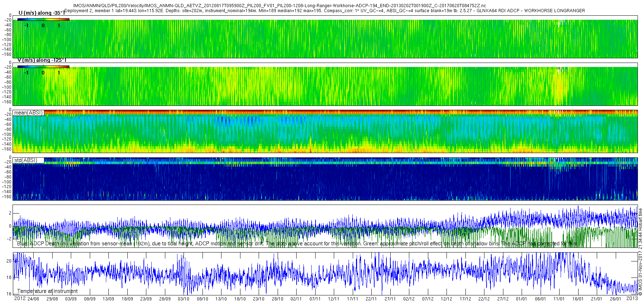Select the 2012 year label on time axis
The width and height of the screenshot is (644, 304).
tap(20, 299)
